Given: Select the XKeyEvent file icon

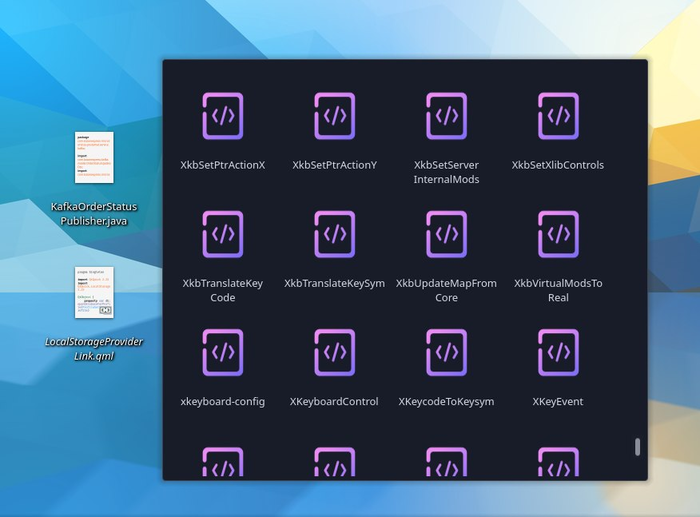Looking at the screenshot, I should [x=558, y=353].
